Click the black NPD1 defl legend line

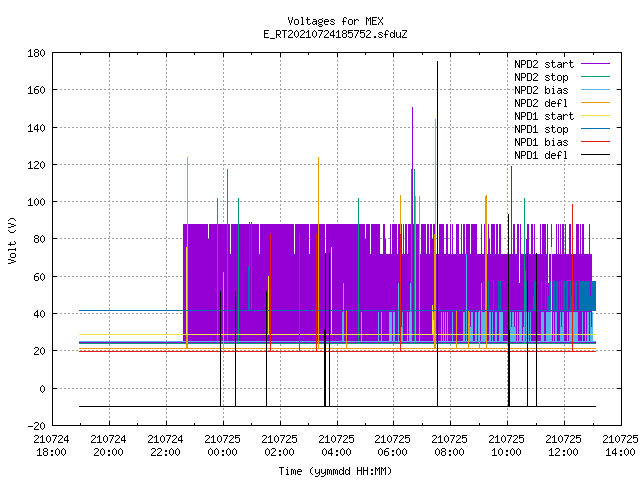[x=595, y=155]
